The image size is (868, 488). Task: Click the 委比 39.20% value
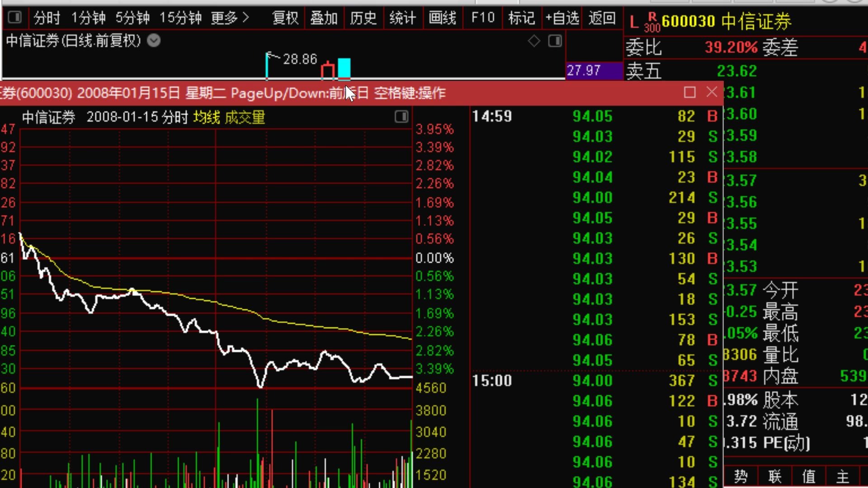click(731, 47)
